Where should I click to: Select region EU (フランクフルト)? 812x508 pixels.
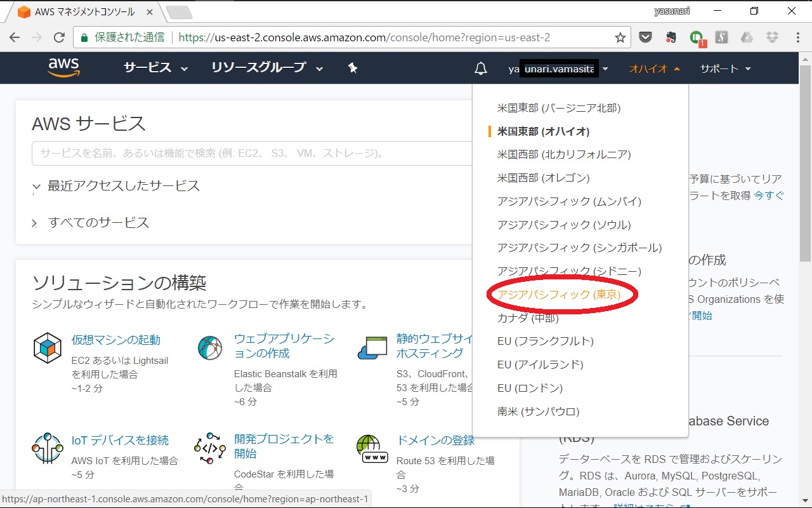pos(546,341)
